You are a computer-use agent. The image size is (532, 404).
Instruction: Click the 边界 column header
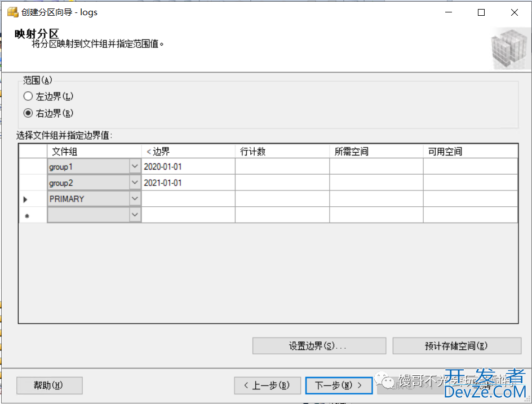click(188, 151)
